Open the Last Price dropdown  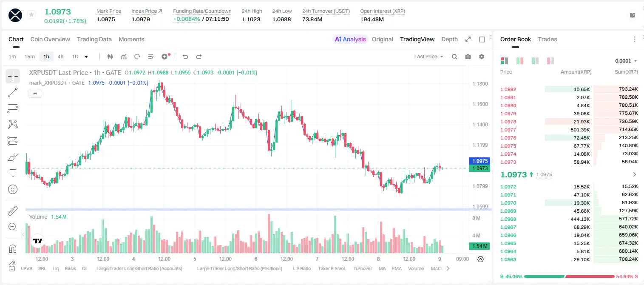[428, 57]
